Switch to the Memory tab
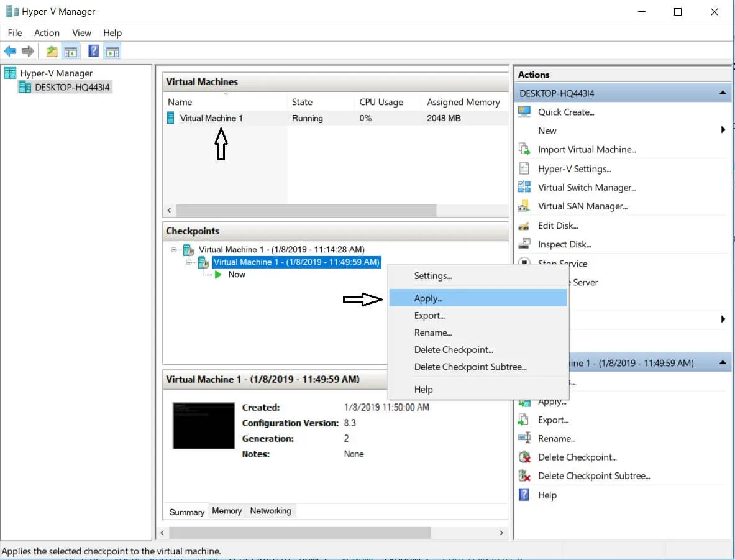The width and height of the screenshot is (735, 560). [227, 511]
